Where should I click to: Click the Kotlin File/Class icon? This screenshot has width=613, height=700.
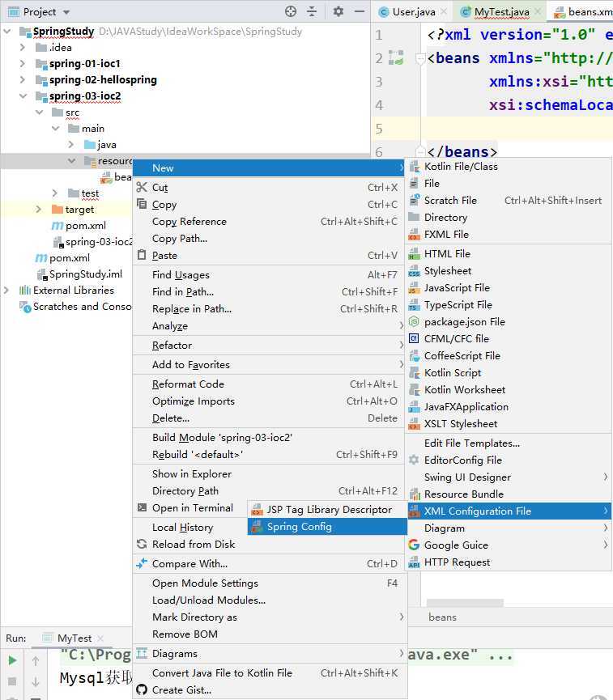point(414,167)
